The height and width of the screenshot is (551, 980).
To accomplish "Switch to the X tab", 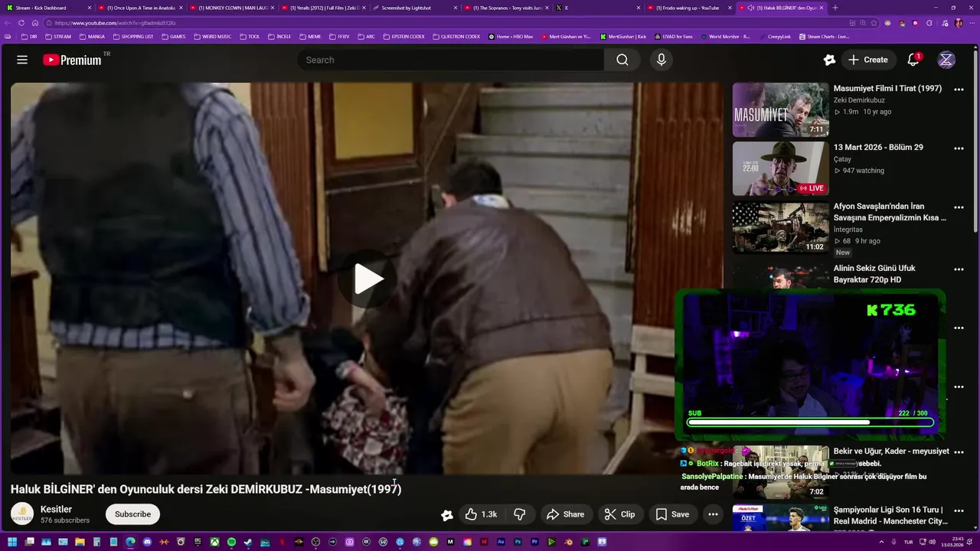I will click(x=597, y=8).
